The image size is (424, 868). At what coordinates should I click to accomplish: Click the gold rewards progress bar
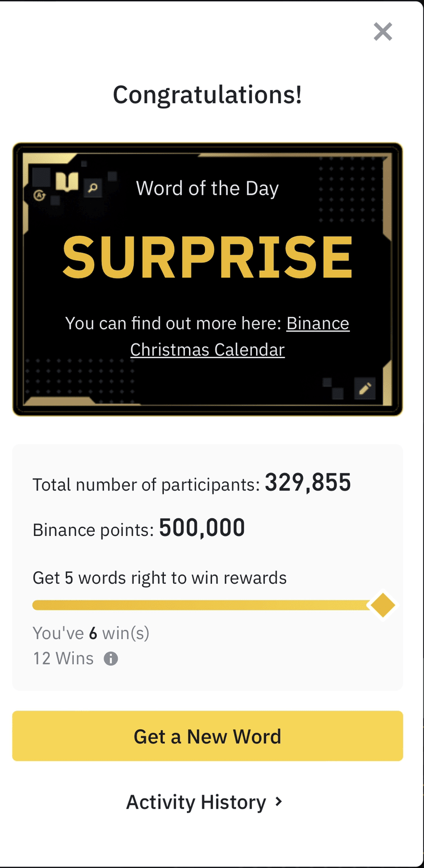pyautogui.click(x=201, y=605)
